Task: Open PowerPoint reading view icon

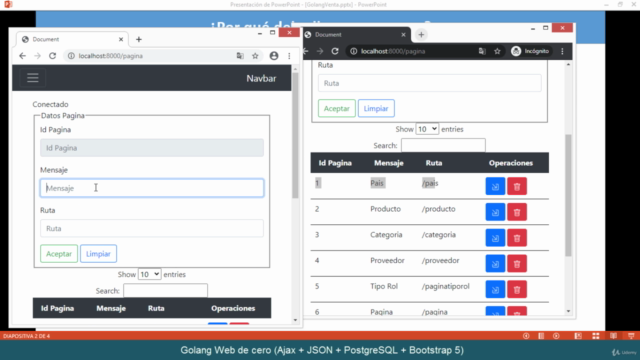Action: pyautogui.click(x=613, y=336)
